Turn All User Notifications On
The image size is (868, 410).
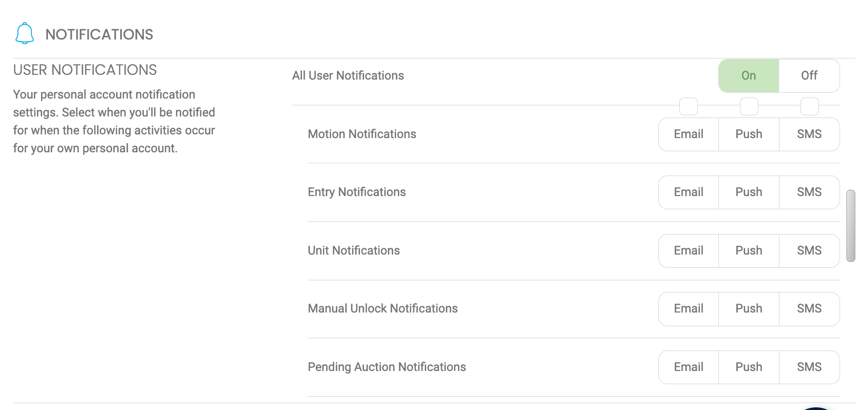click(x=748, y=75)
